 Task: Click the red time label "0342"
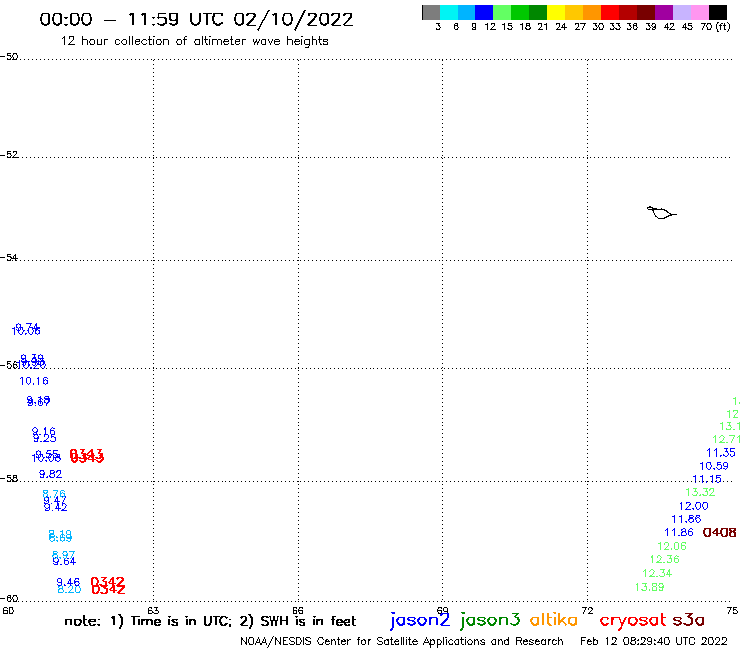pos(108,585)
